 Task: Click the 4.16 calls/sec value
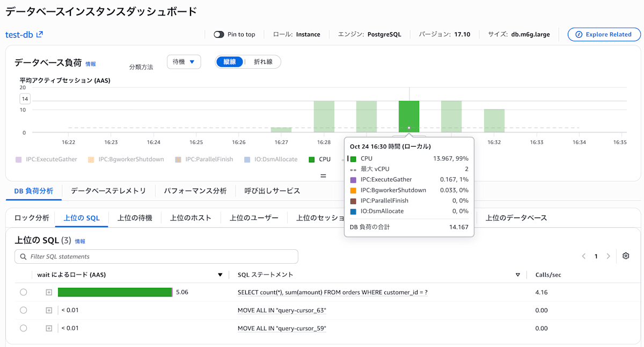(541, 293)
